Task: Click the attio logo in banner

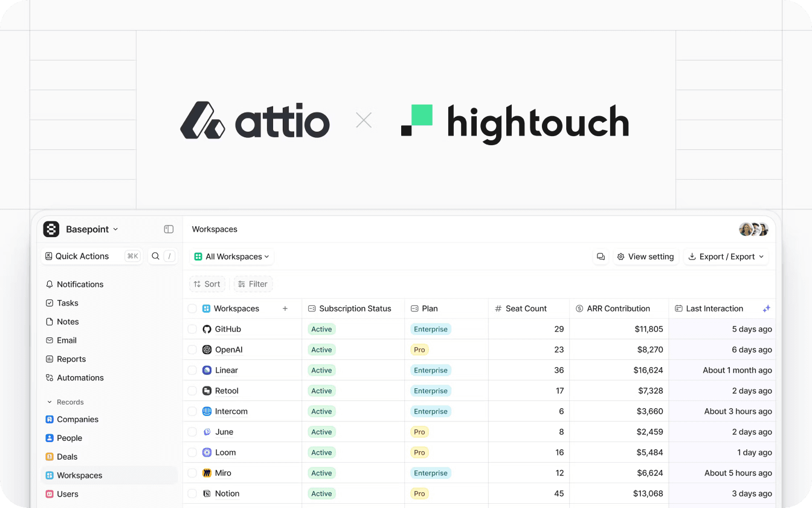Action: pyautogui.click(x=255, y=120)
